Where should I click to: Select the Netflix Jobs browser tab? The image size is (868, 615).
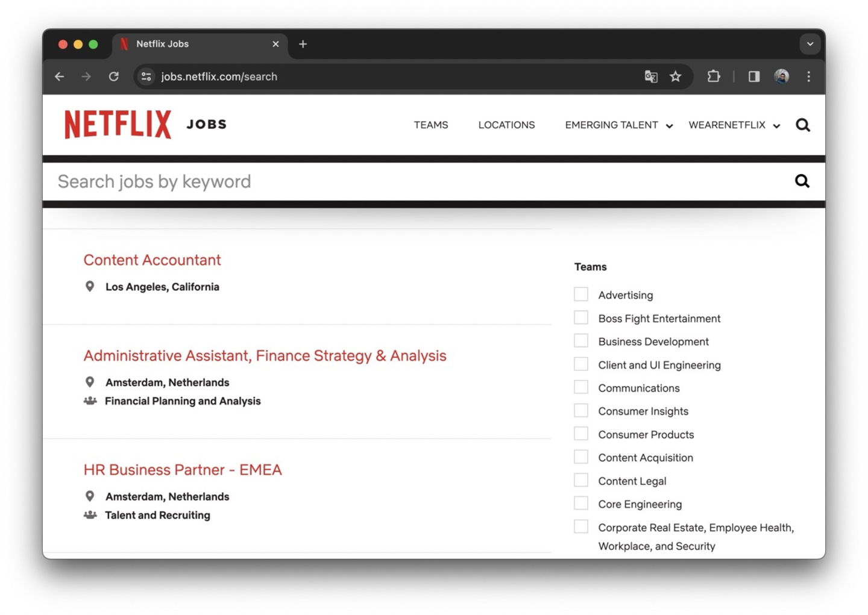click(x=200, y=44)
